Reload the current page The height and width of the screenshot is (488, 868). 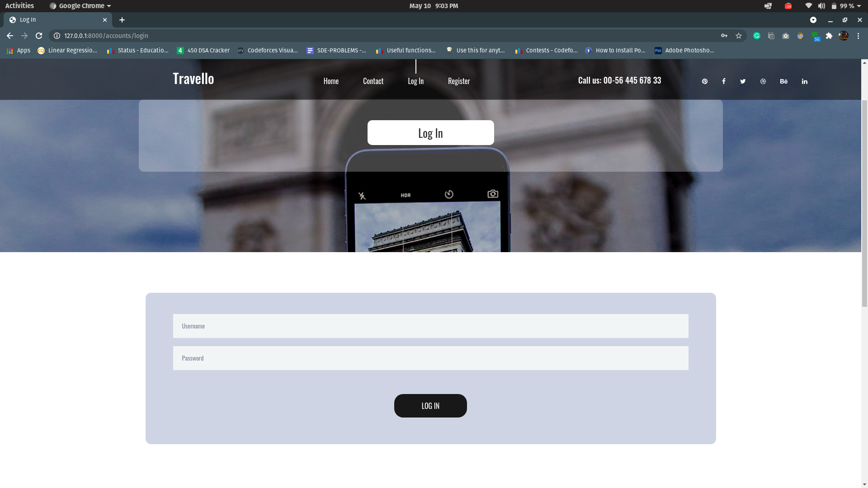[x=39, y=36]
